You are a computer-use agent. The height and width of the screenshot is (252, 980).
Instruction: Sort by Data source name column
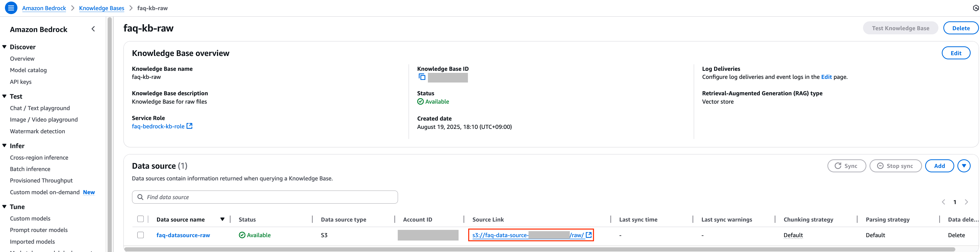(x=181, y=220)
